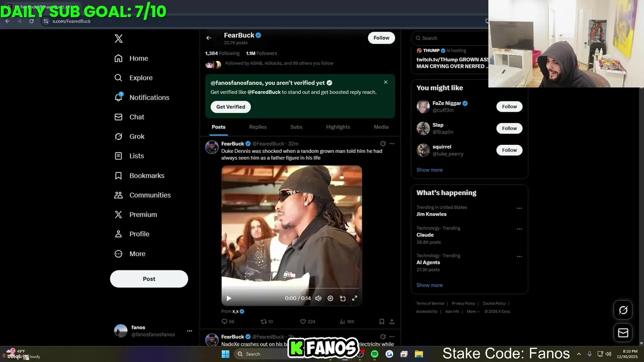644x362 pixels.
Task: Dismiss the verification banner
Action: click(386, 82)
